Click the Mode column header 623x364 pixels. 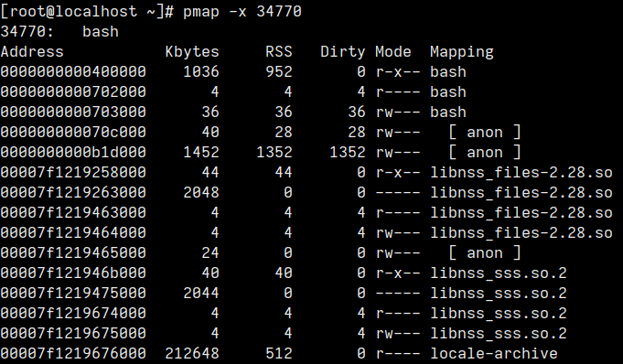tap(393, 51)
